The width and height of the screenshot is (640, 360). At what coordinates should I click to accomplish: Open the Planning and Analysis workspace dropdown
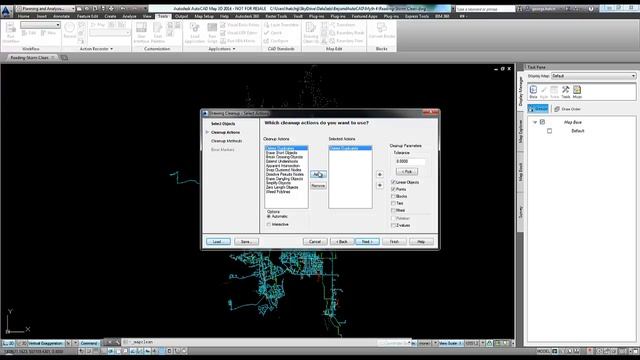point(45,8)
